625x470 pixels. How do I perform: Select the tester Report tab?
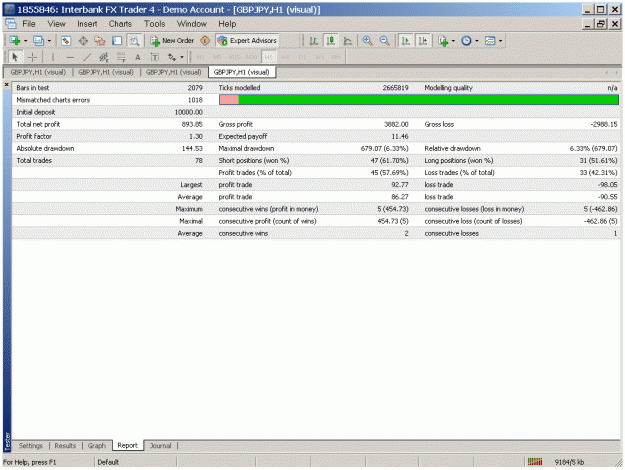click(x=127, y=445)
